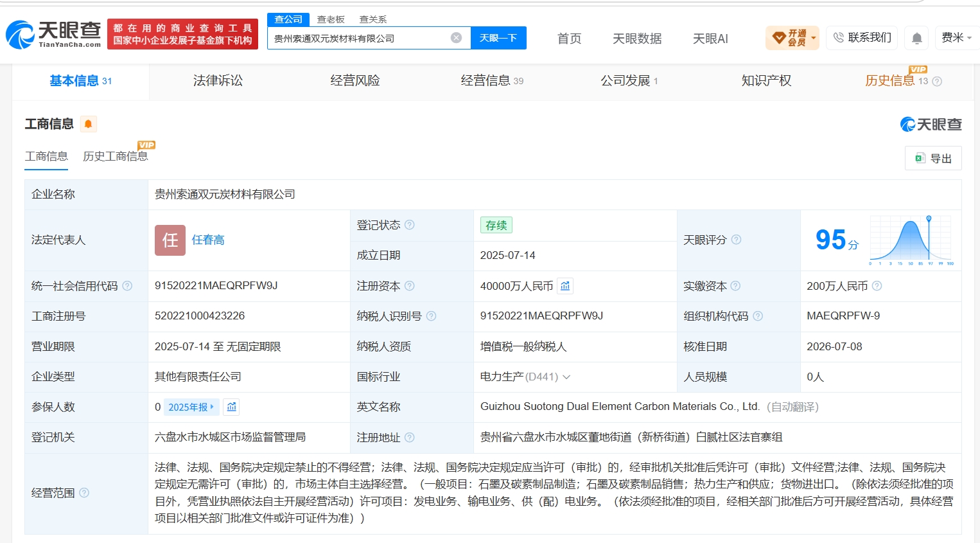Click help icon beside 统一社会信用代码

[127, 286]
